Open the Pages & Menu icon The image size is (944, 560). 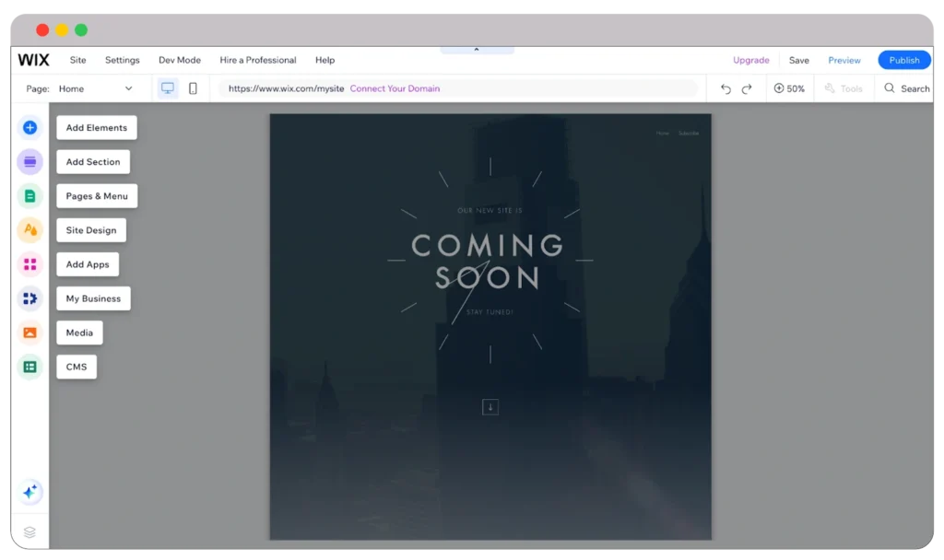(x=30, y=195)
